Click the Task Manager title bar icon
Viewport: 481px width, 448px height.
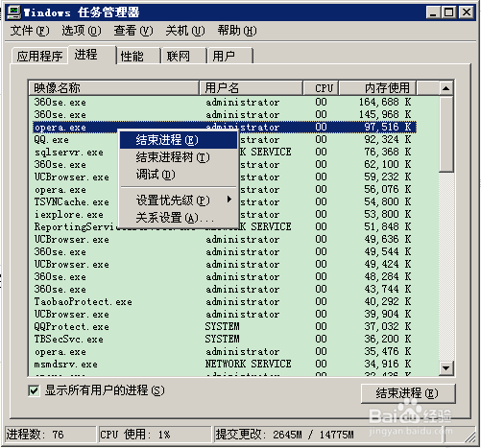(x=14, y=12)
